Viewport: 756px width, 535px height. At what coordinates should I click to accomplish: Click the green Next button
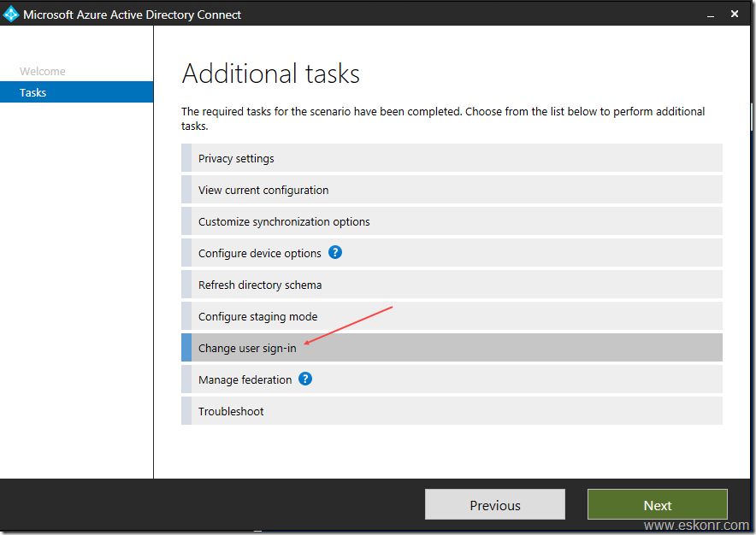tap(657, 504)
